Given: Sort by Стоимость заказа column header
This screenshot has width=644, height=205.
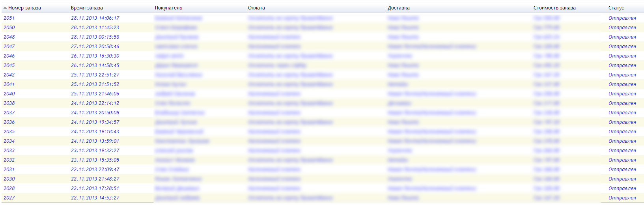Looking at the screenshot, I should pos(554,8).
